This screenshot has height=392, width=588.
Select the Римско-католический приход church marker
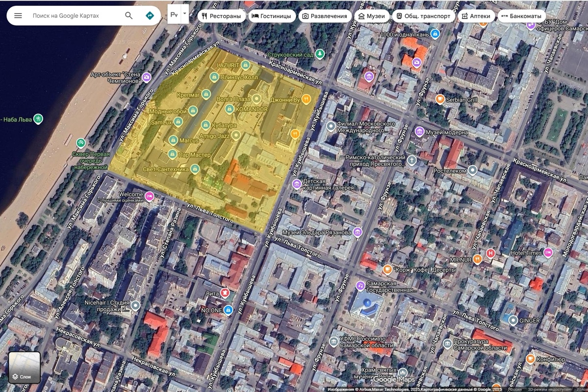tap(413, 160)
